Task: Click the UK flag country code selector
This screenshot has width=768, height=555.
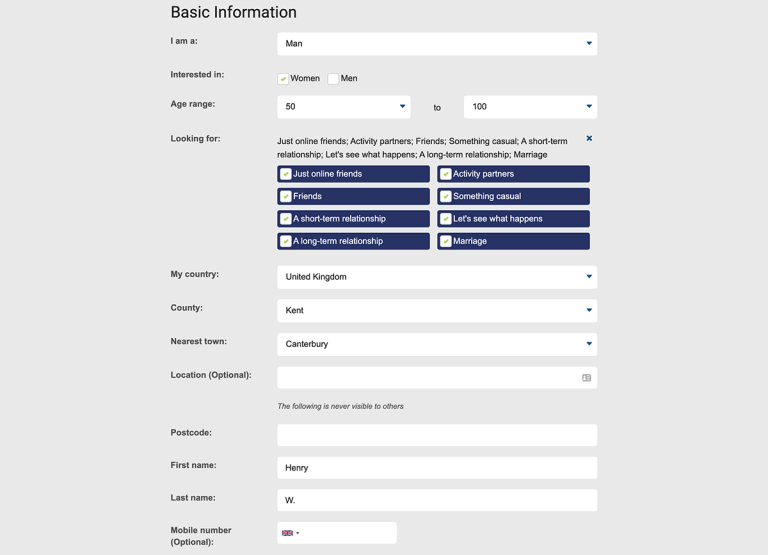Action: (x=290, y=533)
